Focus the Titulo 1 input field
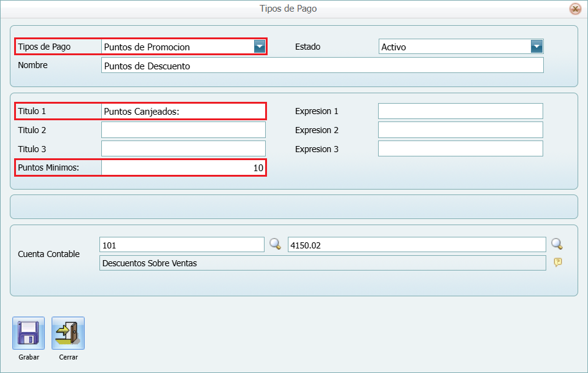Screen dimensions: 588x373 [183, 111]
